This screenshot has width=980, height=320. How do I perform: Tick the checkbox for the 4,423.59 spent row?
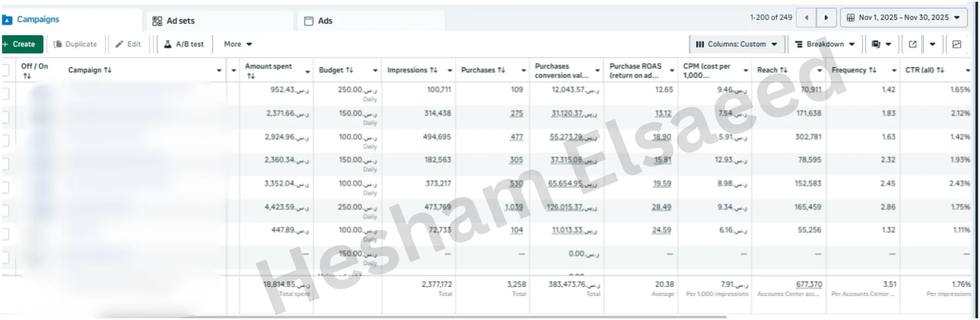coord(5,211)
